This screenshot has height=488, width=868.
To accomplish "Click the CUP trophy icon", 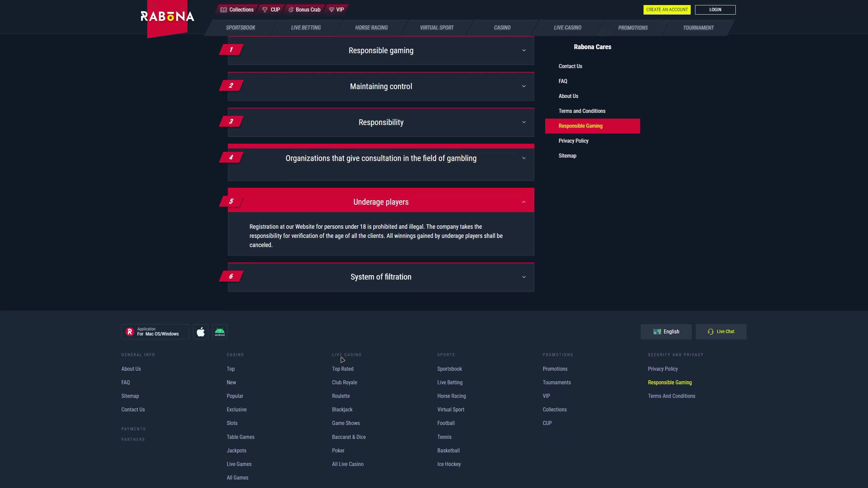I will coord(265,9).
